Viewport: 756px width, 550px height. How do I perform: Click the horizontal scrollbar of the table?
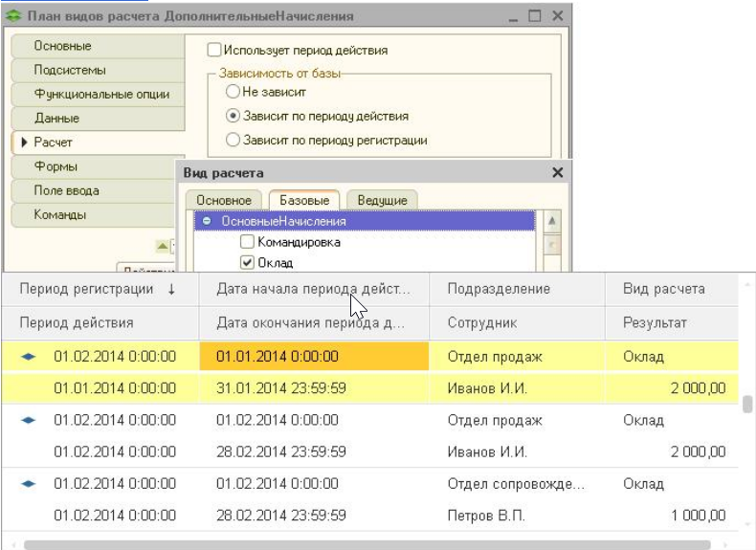coord(367,545)
